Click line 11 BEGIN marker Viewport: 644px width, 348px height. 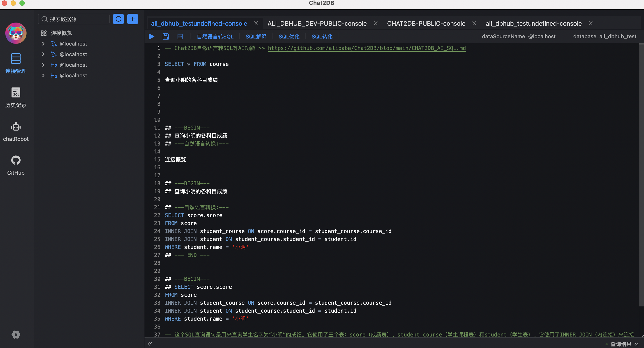187,128
